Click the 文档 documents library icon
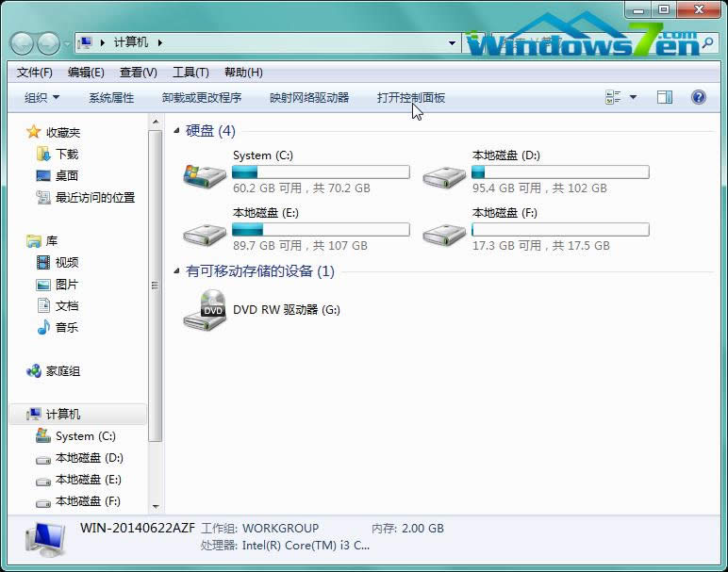728x572 pixels. click(x=43, y=305)
